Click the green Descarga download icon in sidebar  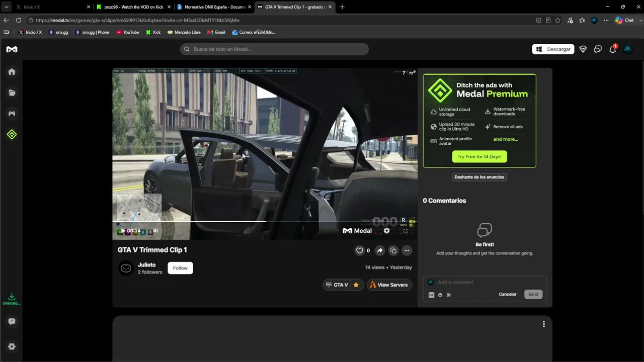[x=12, y=299]
